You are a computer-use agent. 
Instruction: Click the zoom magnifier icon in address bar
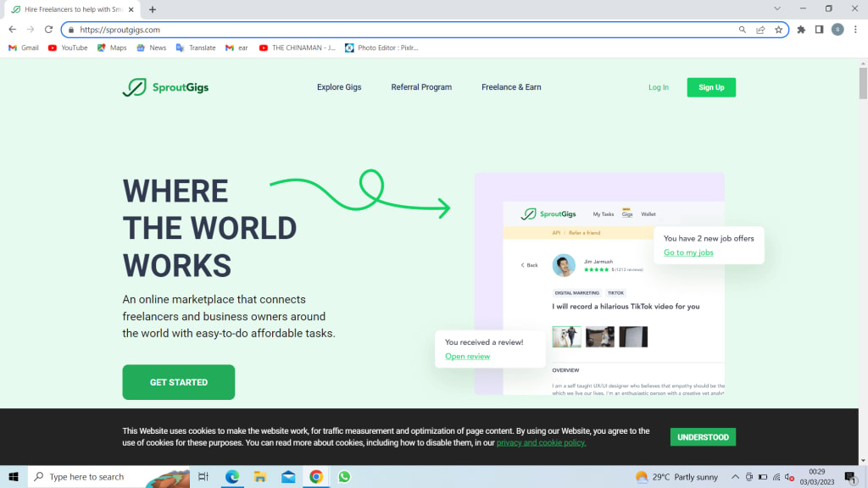[x=743, y=30]
